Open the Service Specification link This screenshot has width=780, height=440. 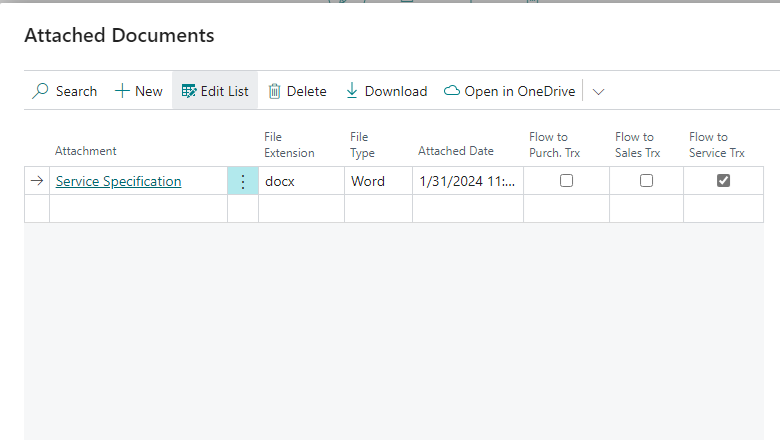(118, 181)
